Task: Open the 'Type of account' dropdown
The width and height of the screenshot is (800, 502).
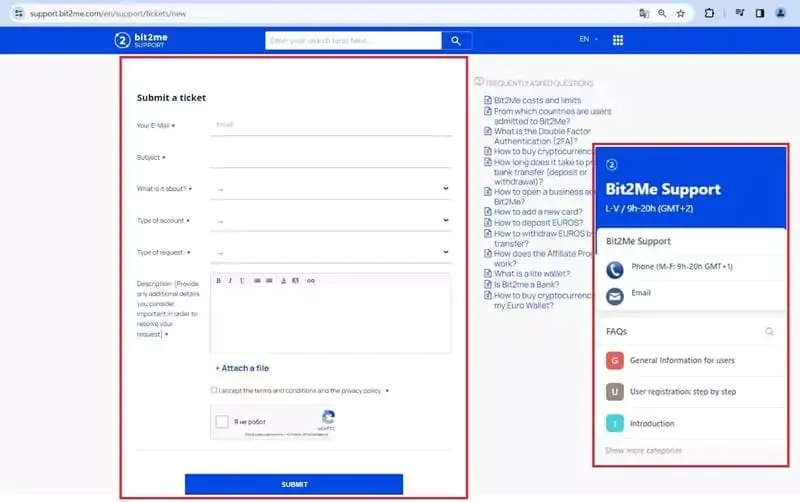Action: click(x=331, y=221)
